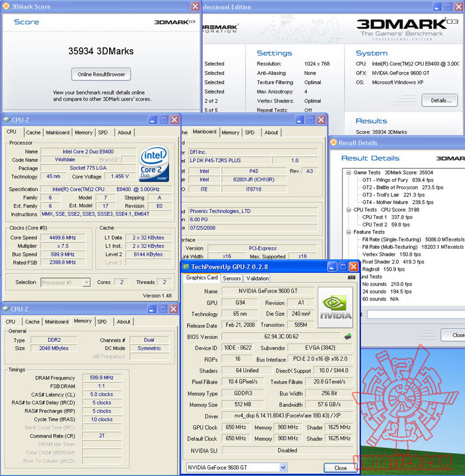Click the top CPU-Z window title icon
Viewport: 465px width, 476px height.
[x=7, y=120]
